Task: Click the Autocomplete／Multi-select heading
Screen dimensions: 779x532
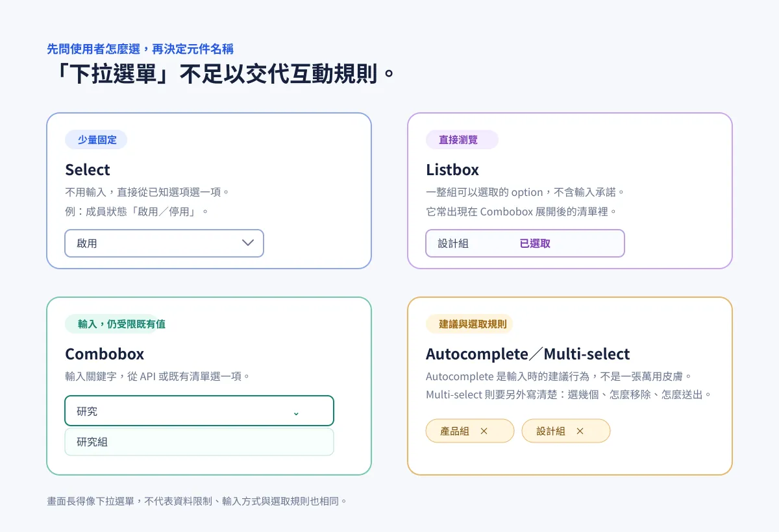Action: [528, 354]
